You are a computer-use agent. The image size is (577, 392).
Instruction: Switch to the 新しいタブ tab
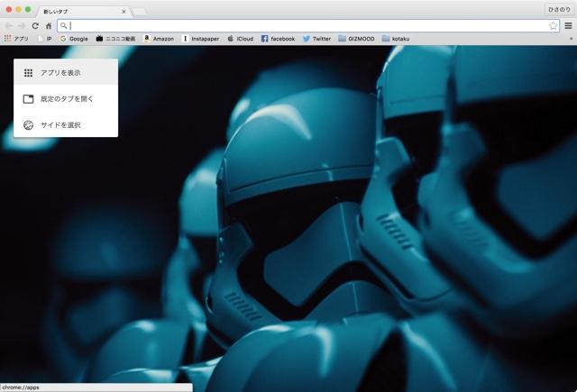click(84, 12)
